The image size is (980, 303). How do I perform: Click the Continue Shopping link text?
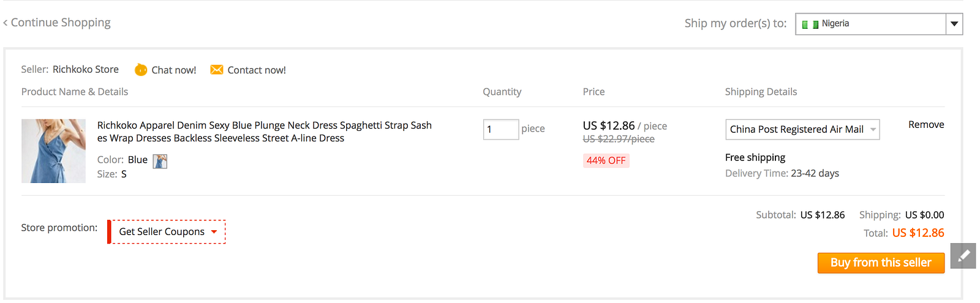(x=61, y=23)
